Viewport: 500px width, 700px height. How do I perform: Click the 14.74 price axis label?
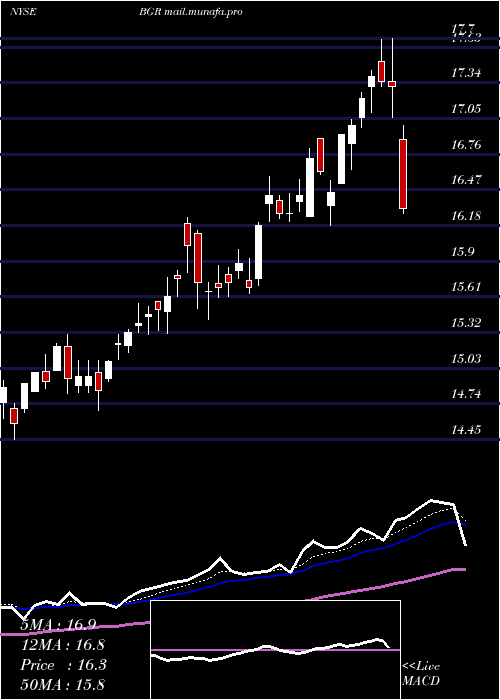466,394
